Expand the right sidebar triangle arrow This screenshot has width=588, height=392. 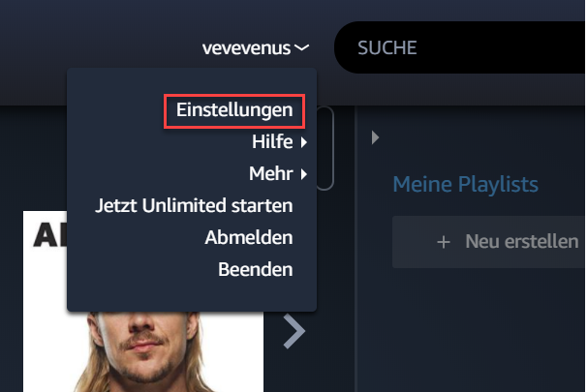pyautogui.click(x=375, y=137)
